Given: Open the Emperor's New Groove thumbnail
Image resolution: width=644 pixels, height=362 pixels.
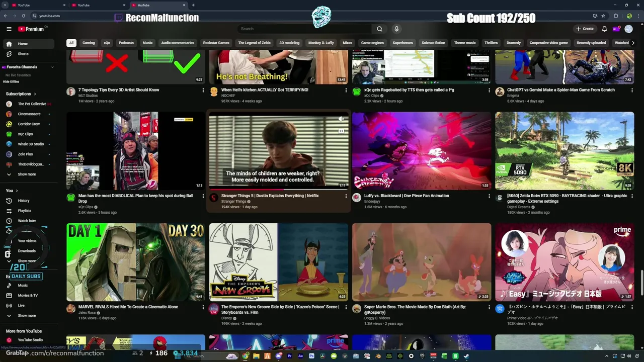Looking at the screenshot, I should coord(279,262).
